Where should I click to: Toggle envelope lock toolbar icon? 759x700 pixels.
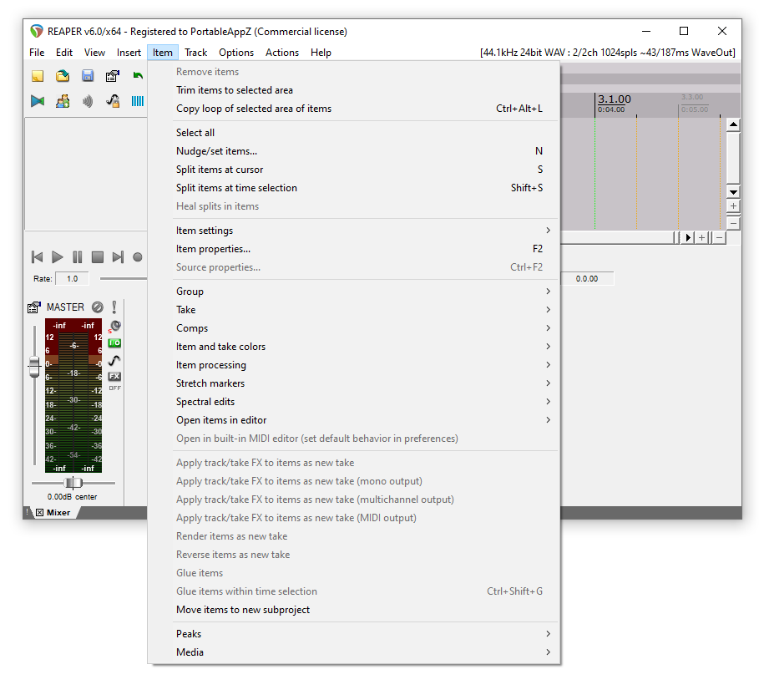tap(112, 101)
